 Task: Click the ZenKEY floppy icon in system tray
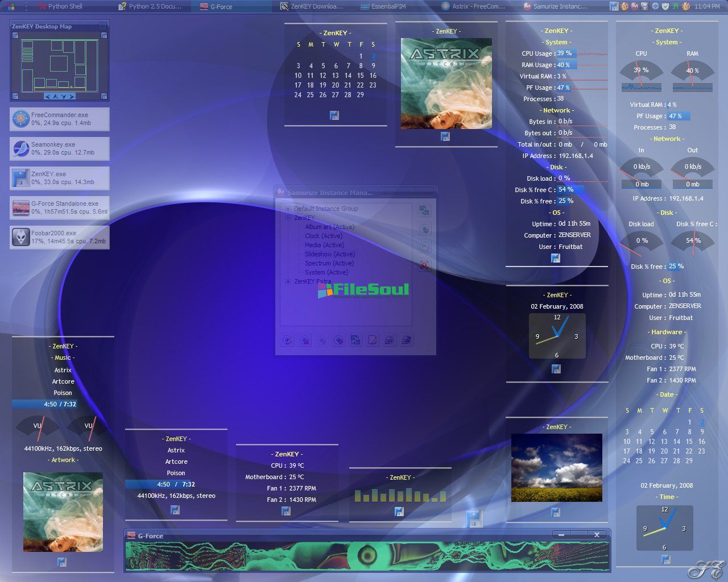click(614, 6)
